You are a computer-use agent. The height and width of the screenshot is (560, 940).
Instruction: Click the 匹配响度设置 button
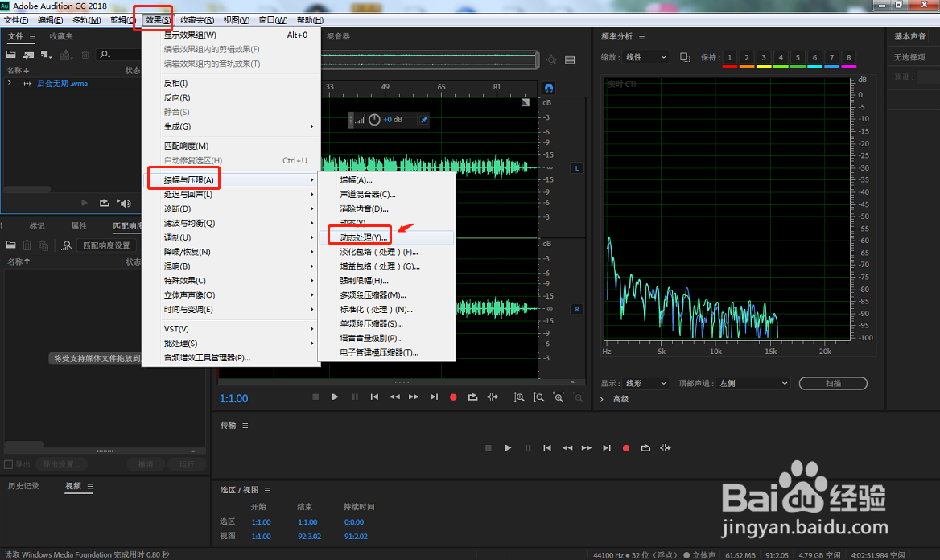(x=106, y=245)
